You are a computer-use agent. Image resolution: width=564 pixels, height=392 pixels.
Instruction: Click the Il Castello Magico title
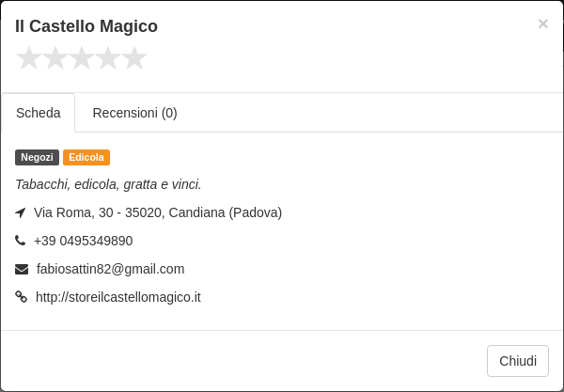86,26
